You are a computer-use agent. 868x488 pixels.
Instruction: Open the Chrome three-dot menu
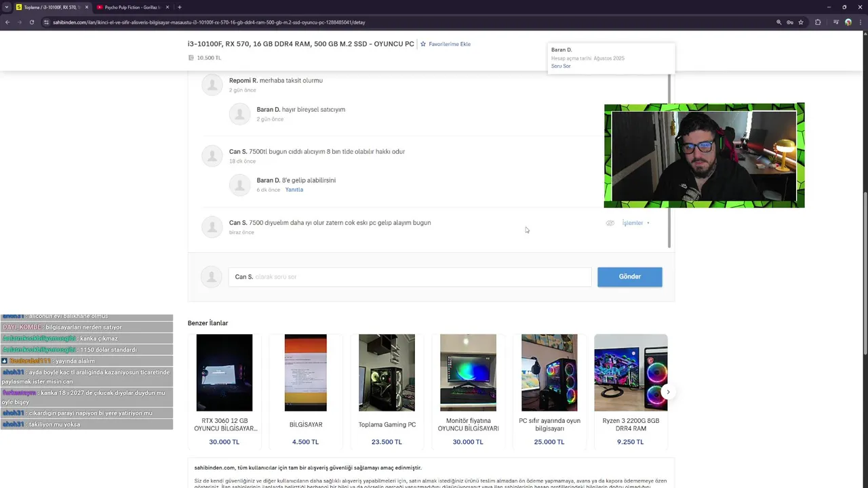tap(859, 22)
